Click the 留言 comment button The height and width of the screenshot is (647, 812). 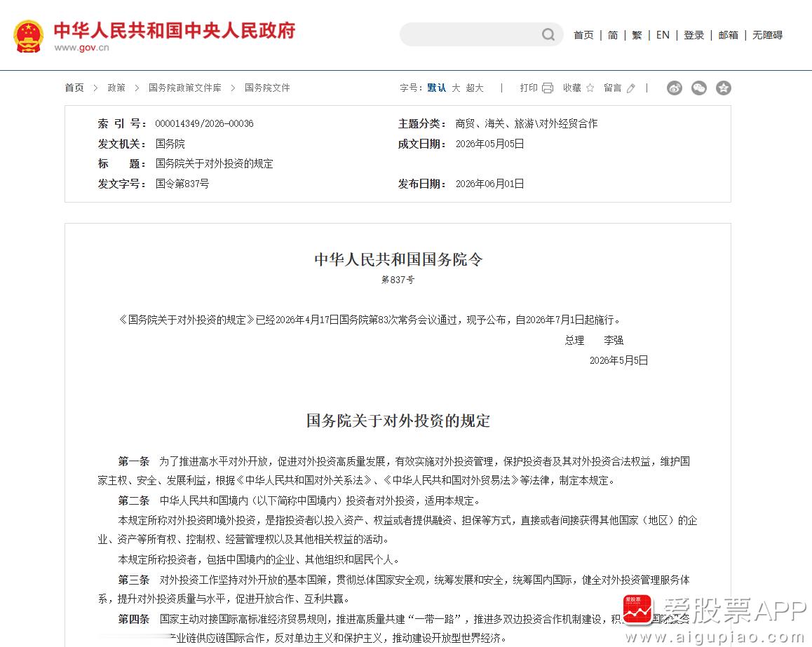[613, 88]
